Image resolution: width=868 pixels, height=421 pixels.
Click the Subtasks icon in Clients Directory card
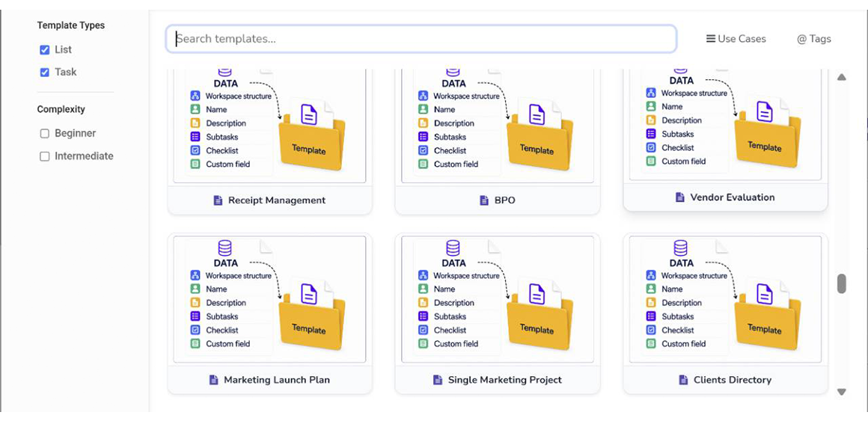pyautogui.click(x=651, y=316)
